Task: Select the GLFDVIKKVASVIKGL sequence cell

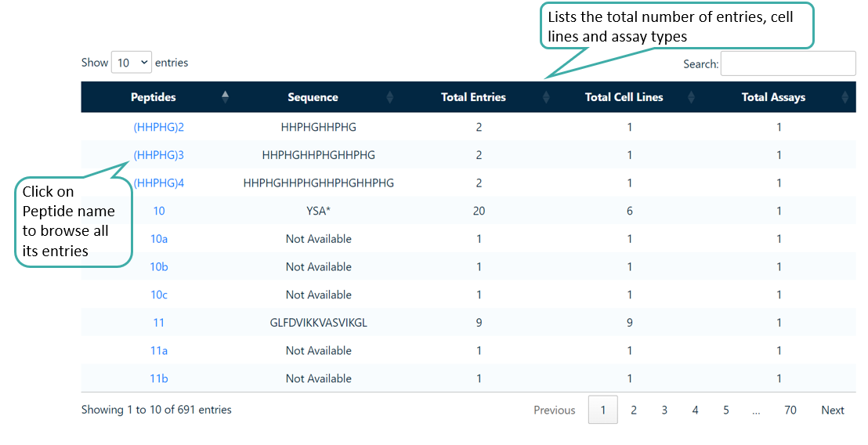Action: tap(318, 323)
